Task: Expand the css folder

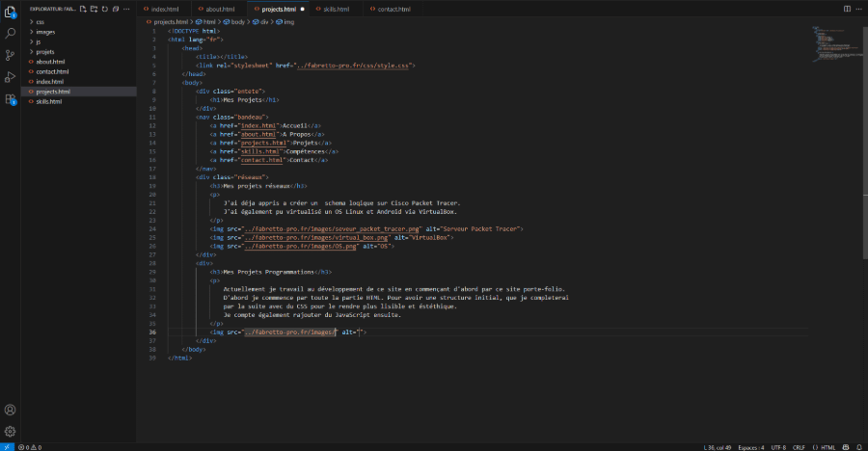Action: point(40,21)
